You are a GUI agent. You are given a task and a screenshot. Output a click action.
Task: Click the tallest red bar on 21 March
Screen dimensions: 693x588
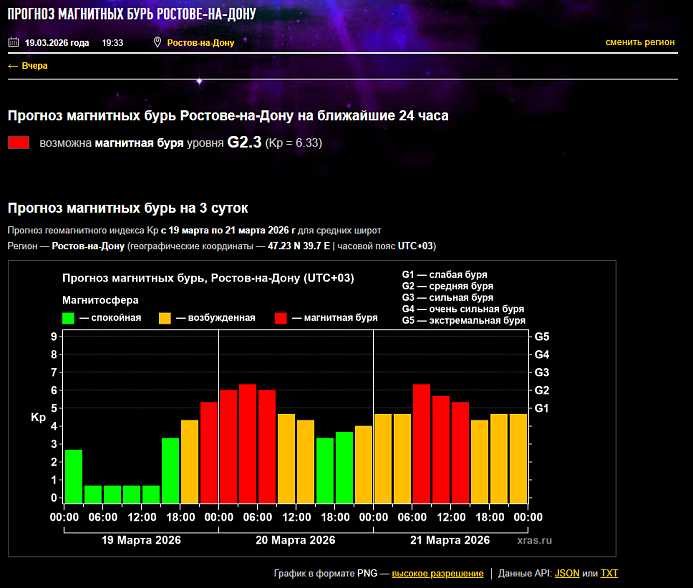[422, 444]
